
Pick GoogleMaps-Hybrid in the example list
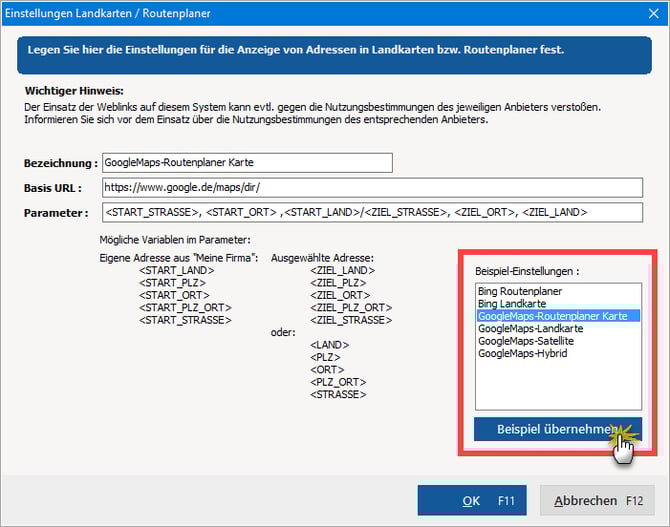tap(522, 353)
